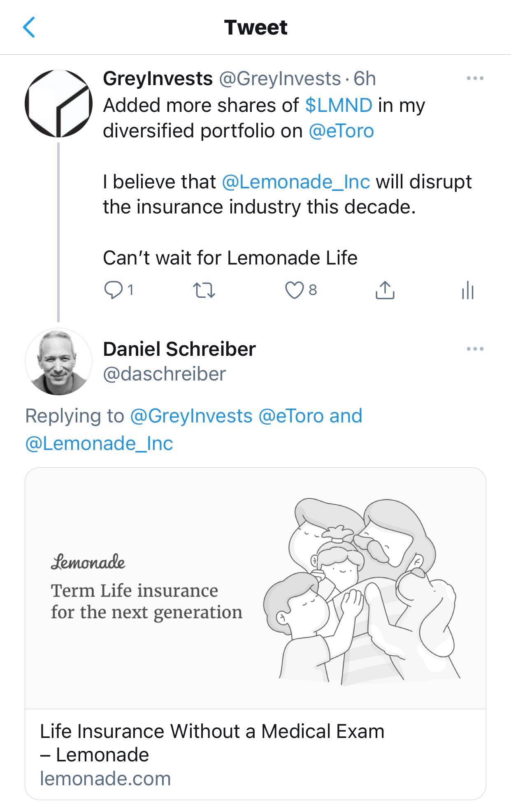Open the $LMND cashtag

(x=346, y=105)
